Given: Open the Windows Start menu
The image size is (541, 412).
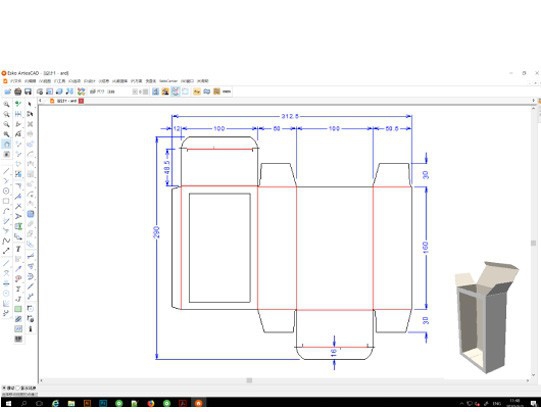Looking at the screenshot, I should 8,403.
